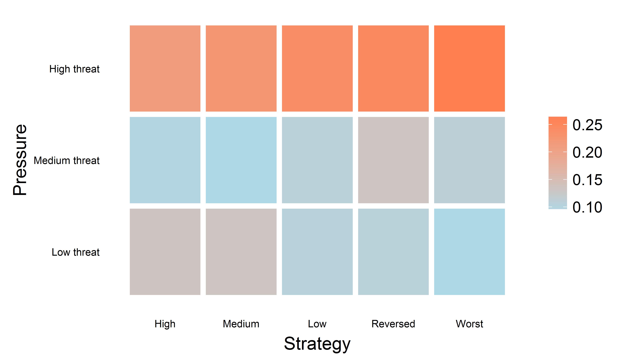Select the High threat, Reversed strategy tile
Image resolution: width=619 pixels, height=364 pixels.
click(393, 68)
